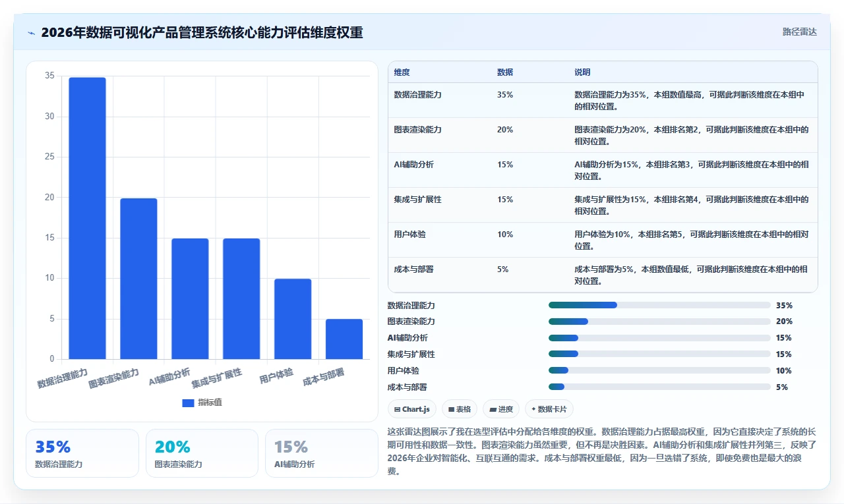The height and width of the screenshot is (504, 844).
Task: Click the 5% value in the table
Action: [x=502, y=269]
